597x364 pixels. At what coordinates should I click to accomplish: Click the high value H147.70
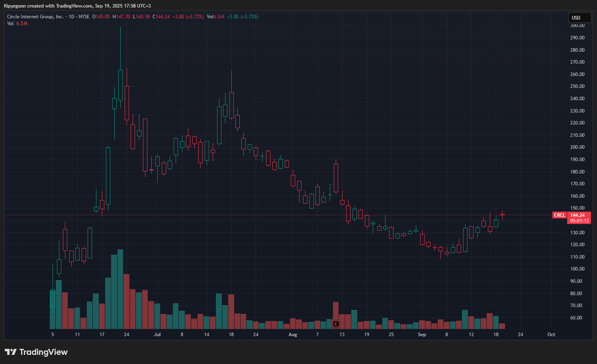(x=121, y=17)
